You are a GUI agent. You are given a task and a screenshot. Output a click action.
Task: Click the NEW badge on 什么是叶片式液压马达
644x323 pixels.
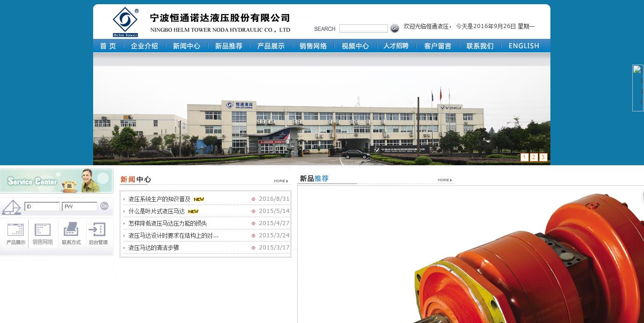coord(193,212)
